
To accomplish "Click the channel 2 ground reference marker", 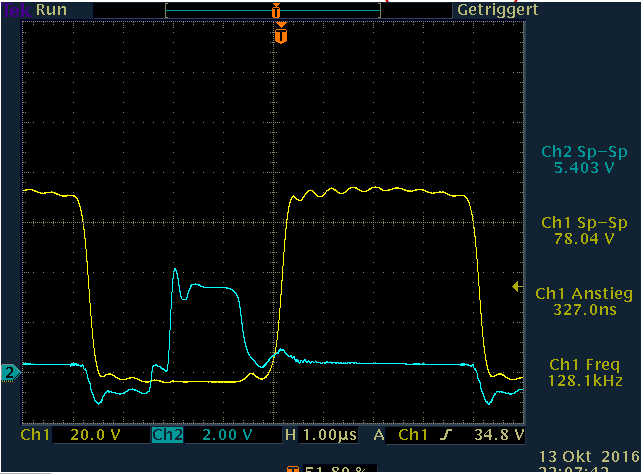I will pos(11,373).
